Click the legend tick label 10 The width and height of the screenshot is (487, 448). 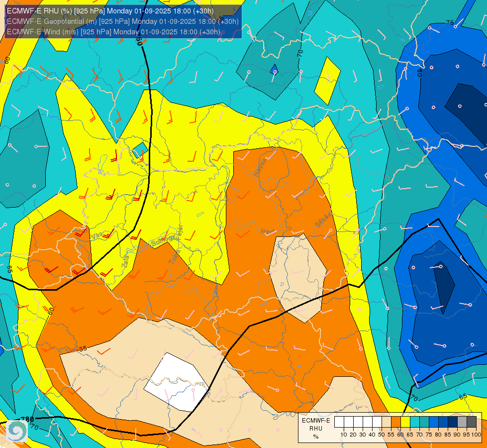click(x=344, y=435)
